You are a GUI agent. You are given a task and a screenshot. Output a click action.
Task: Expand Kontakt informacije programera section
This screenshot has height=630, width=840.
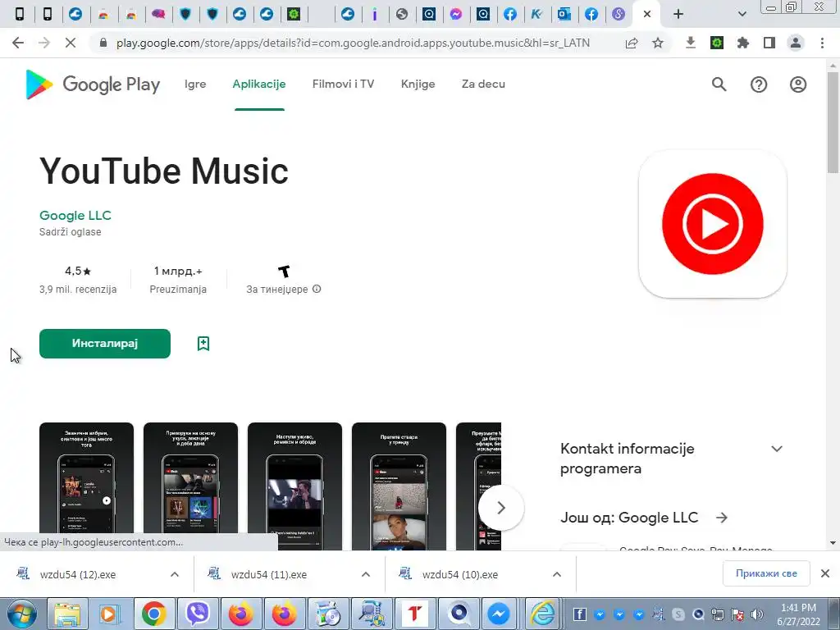pyautogui.click(x=777, y=449)
